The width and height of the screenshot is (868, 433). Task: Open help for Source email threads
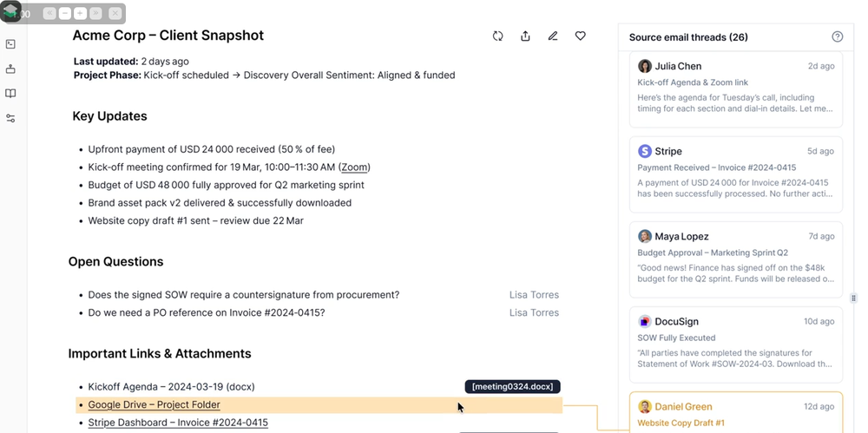tap(838, 36)
